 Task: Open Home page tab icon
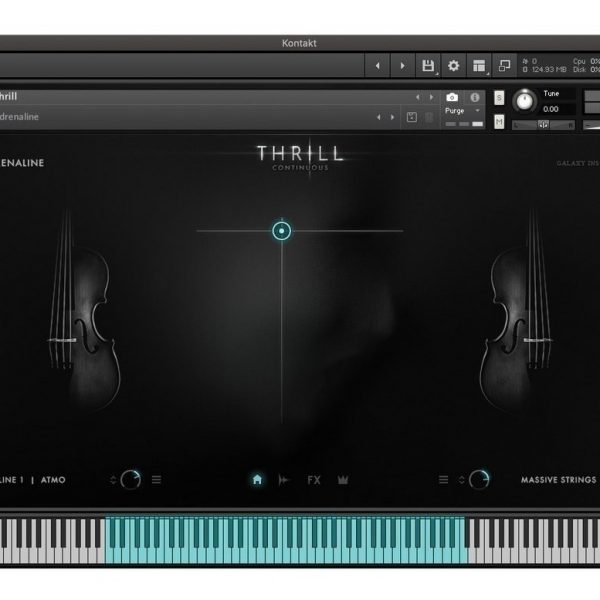(257, 479)
